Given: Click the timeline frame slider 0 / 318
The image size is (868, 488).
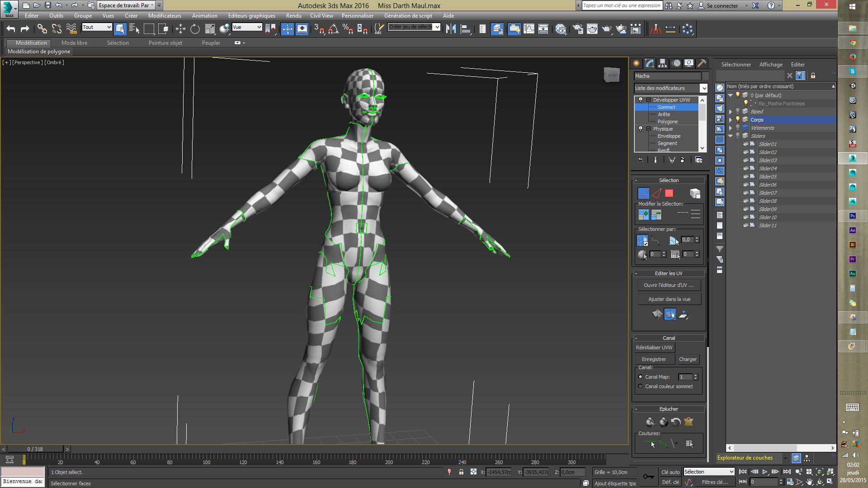Looking at the screenshot, I should (x=35, y=449).
